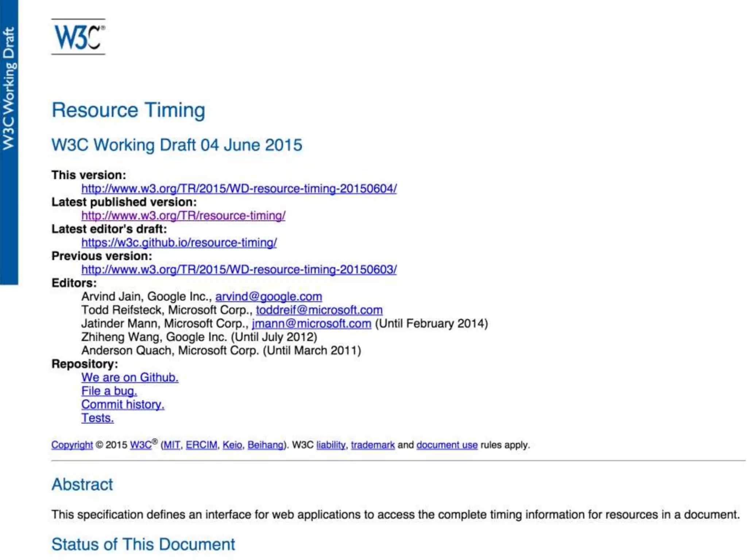The height and width of the screenshot is (560, 747).
Task: Open the This version URL link
Action: click(x=239, y=188)
